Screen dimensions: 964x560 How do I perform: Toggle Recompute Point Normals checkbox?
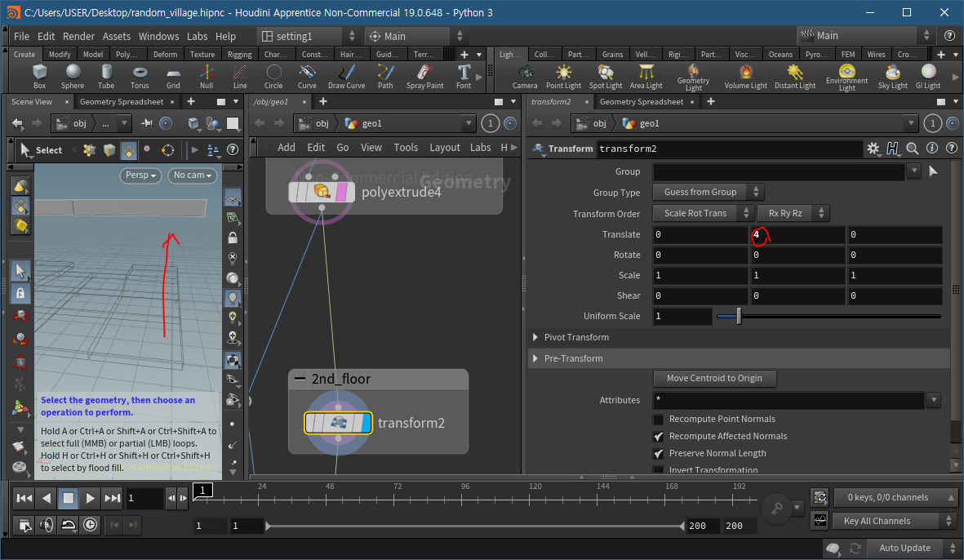[x=659, y=420]
